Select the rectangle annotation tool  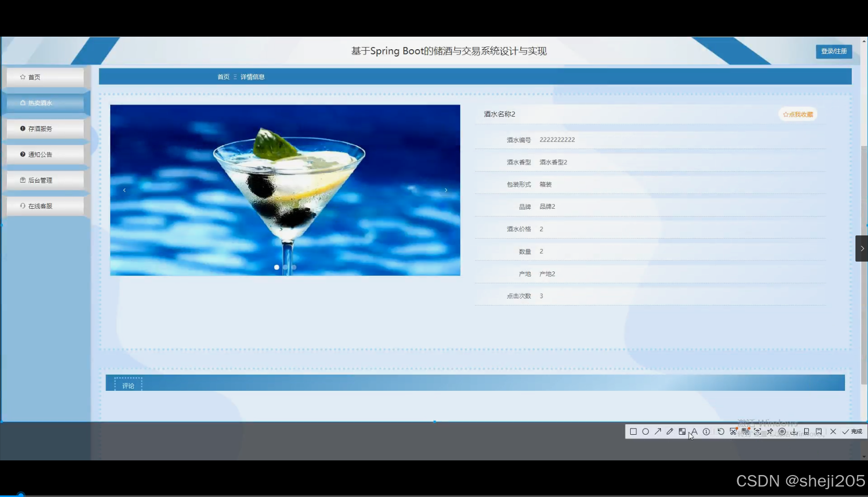[x=633, y=432]
